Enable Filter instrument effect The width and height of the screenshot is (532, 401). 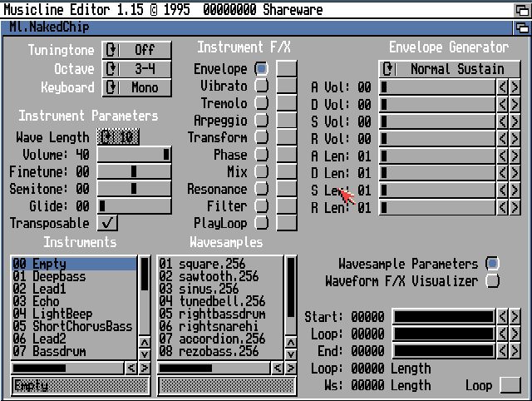261,205
